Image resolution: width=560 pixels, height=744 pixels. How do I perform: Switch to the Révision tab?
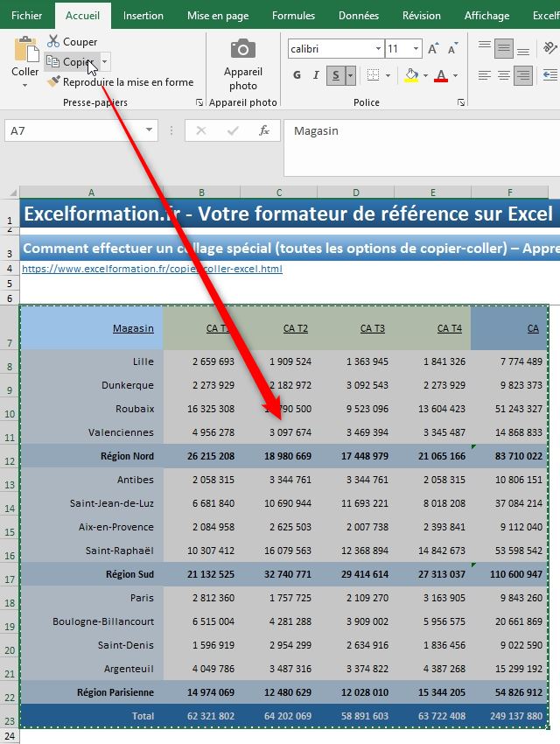422,15
